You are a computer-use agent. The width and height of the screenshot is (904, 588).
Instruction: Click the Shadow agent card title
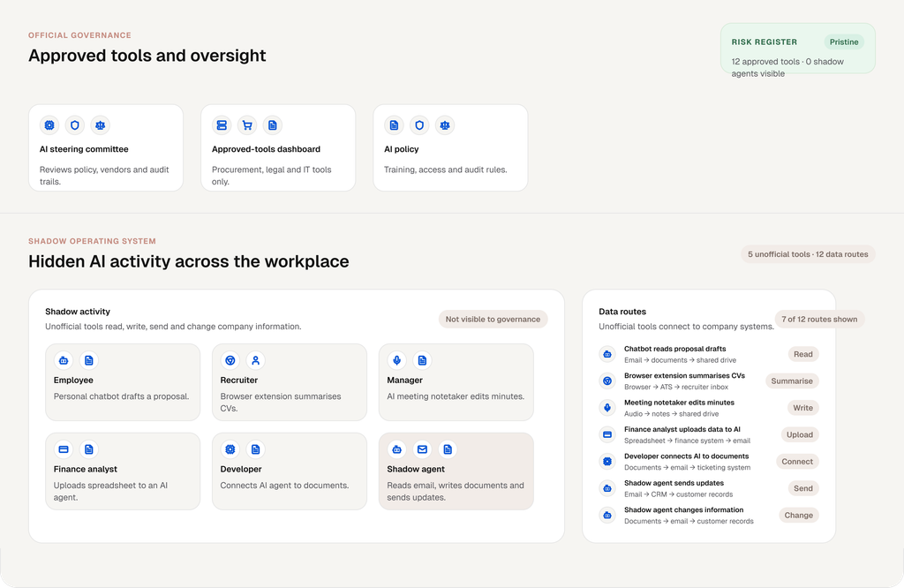416,469
